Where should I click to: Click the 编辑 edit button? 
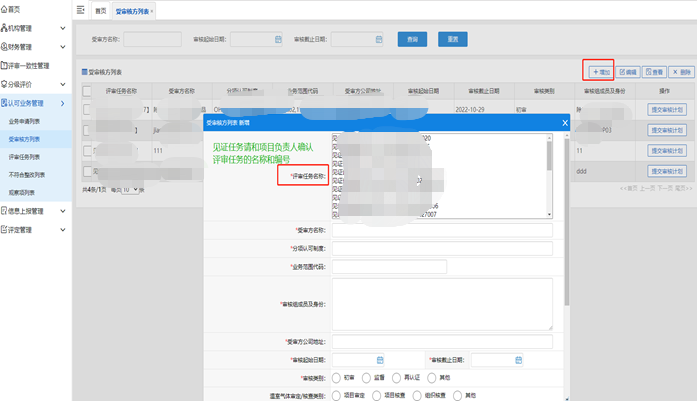click(x=628, y=72)
